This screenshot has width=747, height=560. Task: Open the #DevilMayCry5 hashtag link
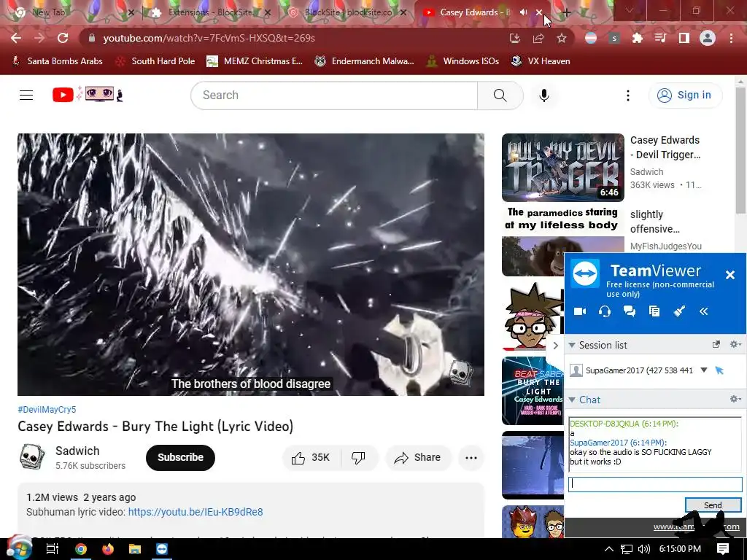tap(47, 410)
